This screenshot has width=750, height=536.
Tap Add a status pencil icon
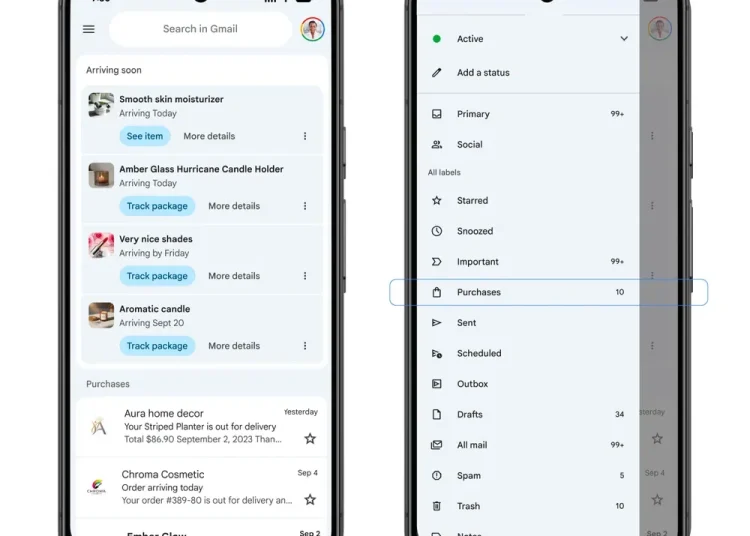pyautogui.click(x=436, y=73)
